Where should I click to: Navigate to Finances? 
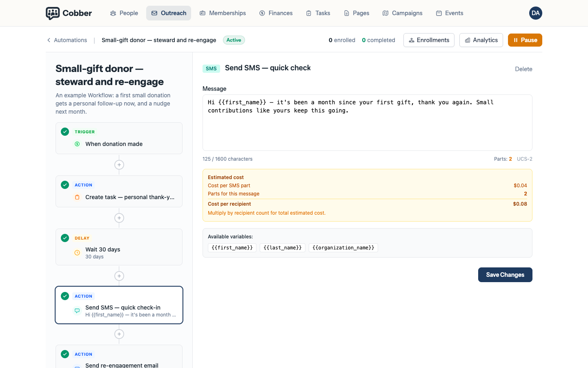tap(276, 13)
